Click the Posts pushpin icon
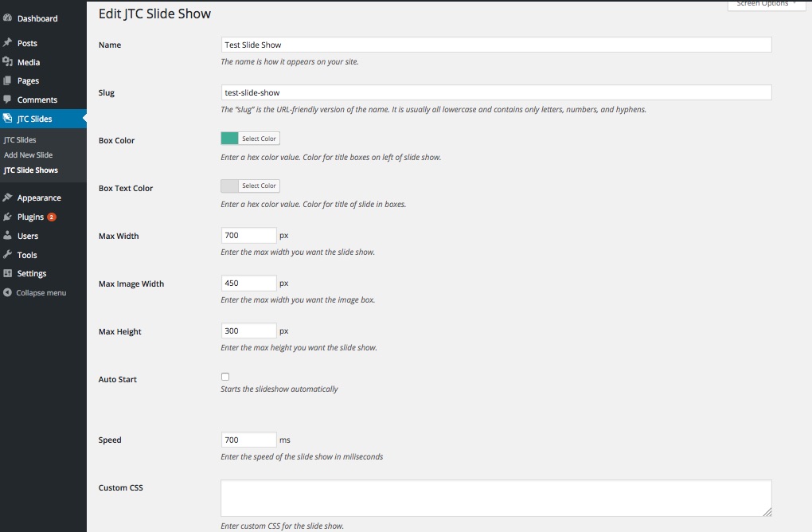 pyautogui.click(x=8, y=43)
